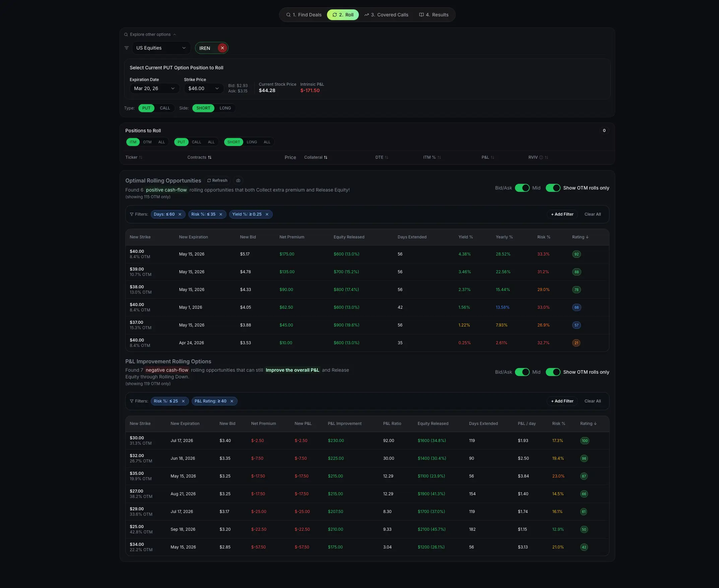Viewport: 719px width, 588px height.
Task: Click Net Premium $175.00 value
Action: click(287, 254)
